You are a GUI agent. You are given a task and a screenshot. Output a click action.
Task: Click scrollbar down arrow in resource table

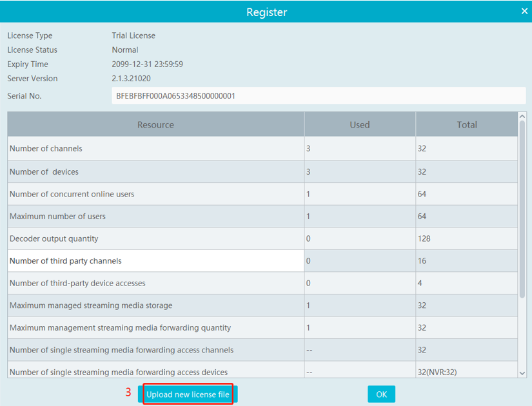(x=522, y=372)
